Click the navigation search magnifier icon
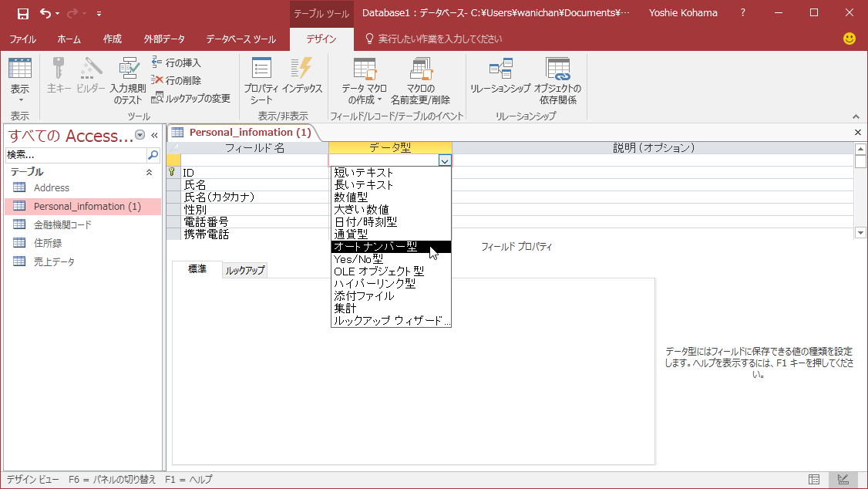The height and width of the screenshot is (489, 868). pyautogui.click(x=153, y=155)
